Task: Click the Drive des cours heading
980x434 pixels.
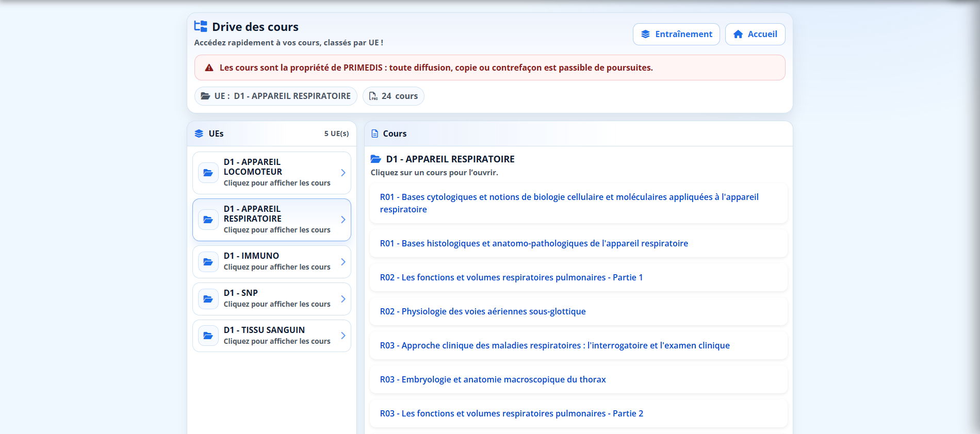Action: (255, 27)
